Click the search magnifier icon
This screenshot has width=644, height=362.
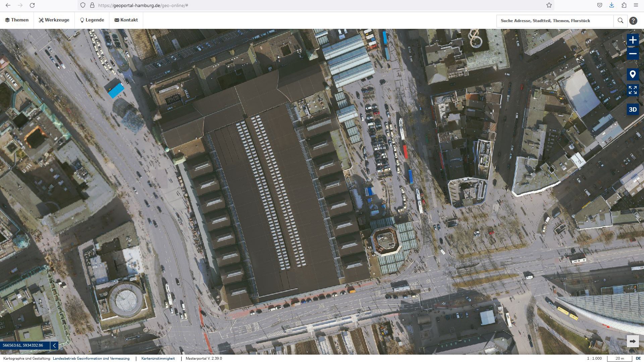coord(621,21)
